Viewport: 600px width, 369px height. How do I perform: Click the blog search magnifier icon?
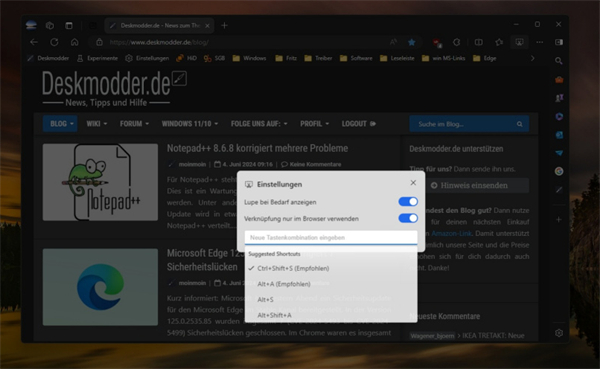pyautogui.click(x=519, y=124)
